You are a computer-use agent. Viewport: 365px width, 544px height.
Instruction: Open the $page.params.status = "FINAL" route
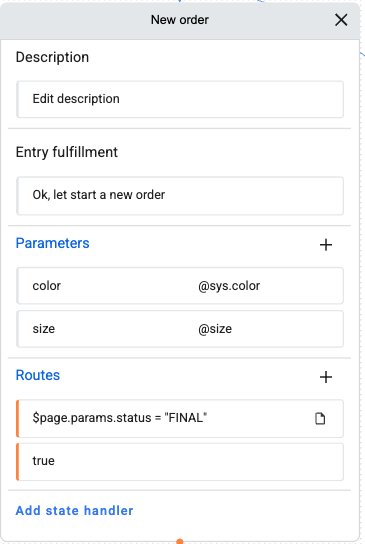point(180,418)
